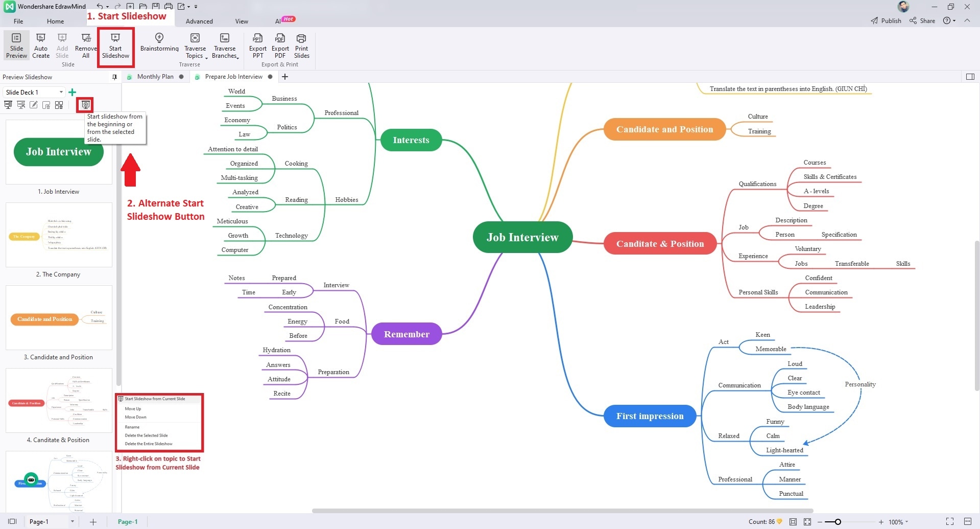Image resolution: width=980 pixels, height=529 pixels.
Task: Select the Job Interview slide thumbnail
Action: tap(59, 152)
